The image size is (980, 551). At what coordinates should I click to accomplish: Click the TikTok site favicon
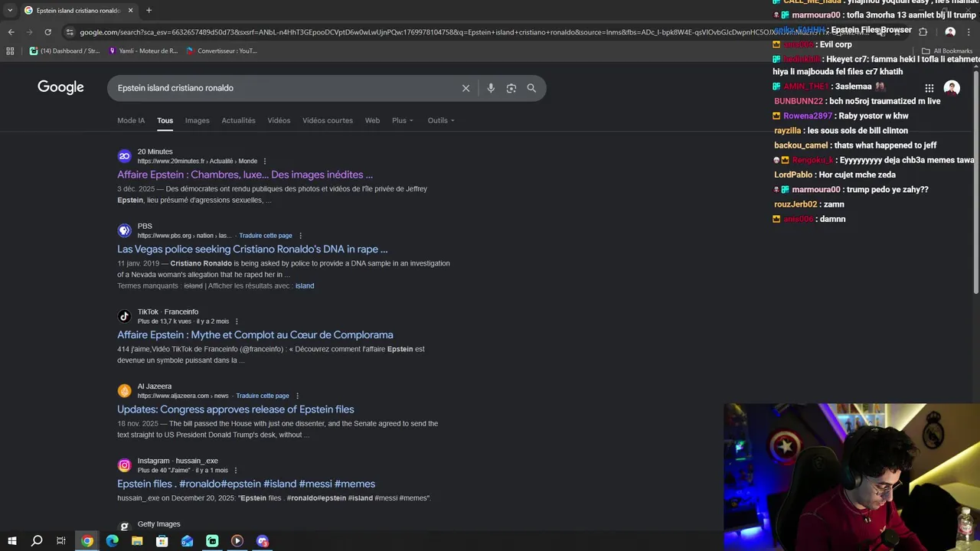[125, 316]
